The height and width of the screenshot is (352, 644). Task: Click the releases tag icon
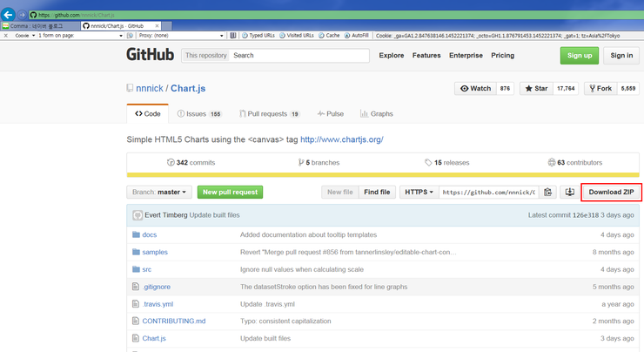pos(428,162)
